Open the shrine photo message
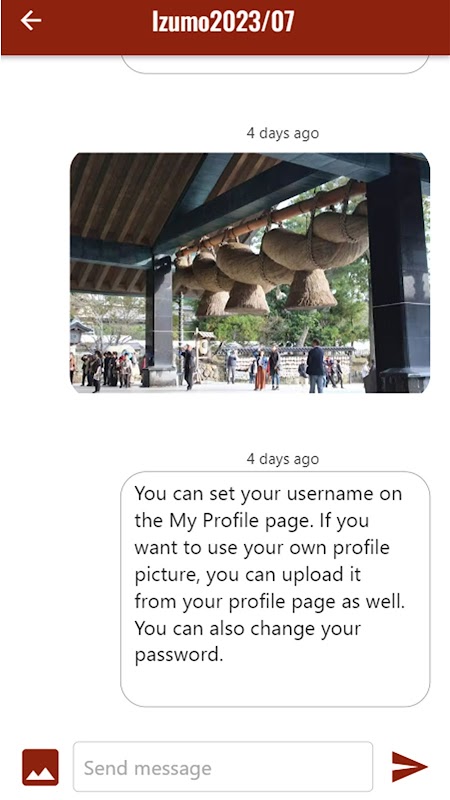 click(x=250, y=273)
